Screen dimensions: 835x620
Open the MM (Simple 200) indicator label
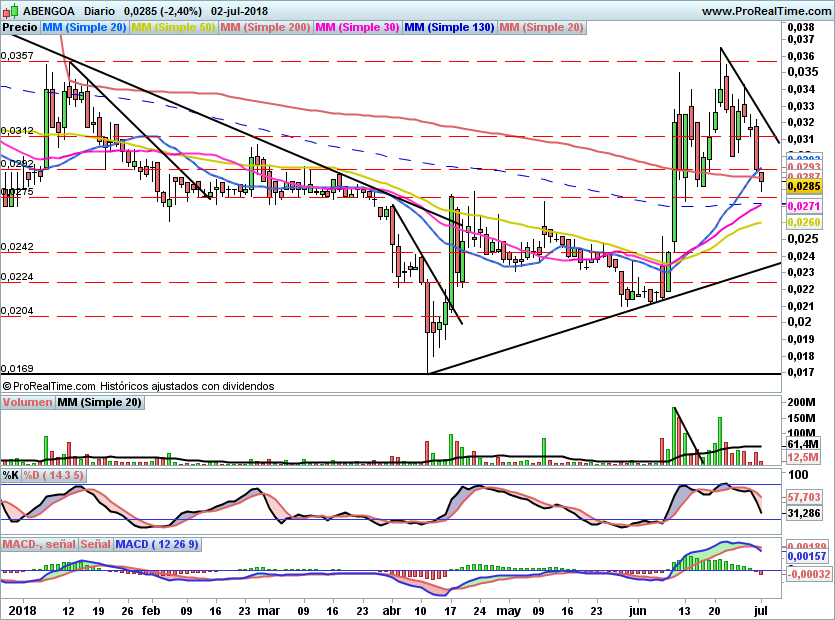click(265, 27)
